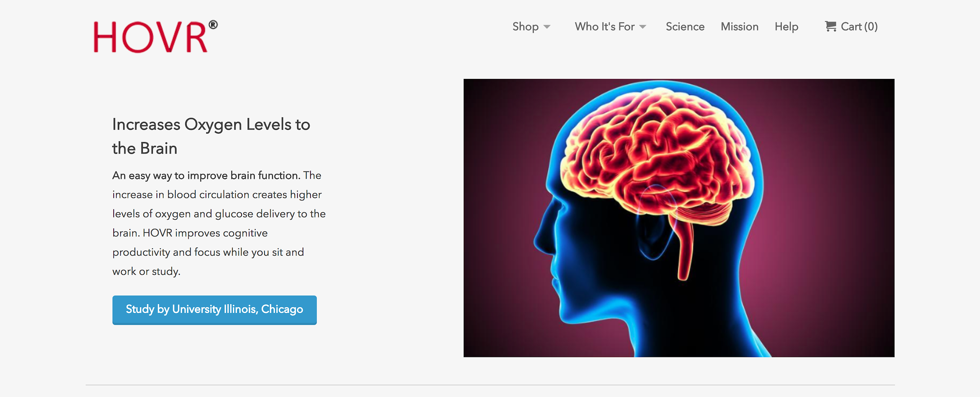This screenshot has height=397, width=980.
Task: Open the Shop menu label
Action: (x=526, y=26)
